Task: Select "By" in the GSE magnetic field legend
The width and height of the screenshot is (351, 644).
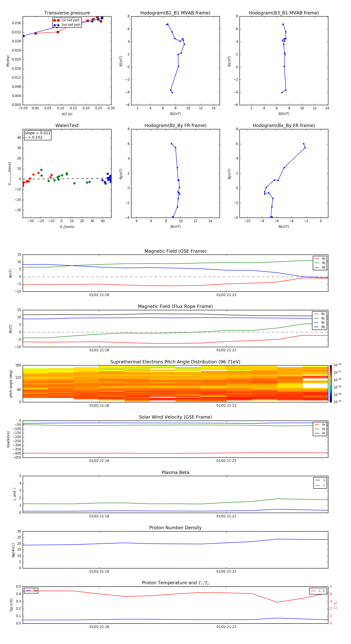Action: coord(320,263)
